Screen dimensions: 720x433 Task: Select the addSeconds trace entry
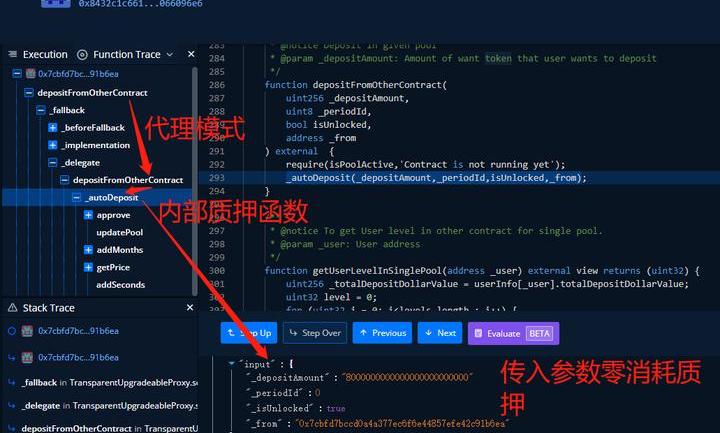click(x=120, y=285)
